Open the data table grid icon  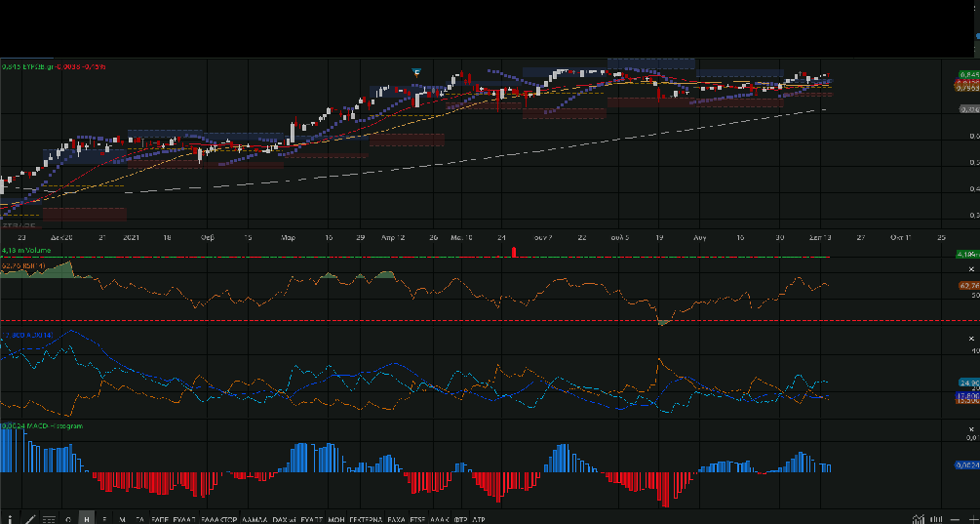point(49,519)
